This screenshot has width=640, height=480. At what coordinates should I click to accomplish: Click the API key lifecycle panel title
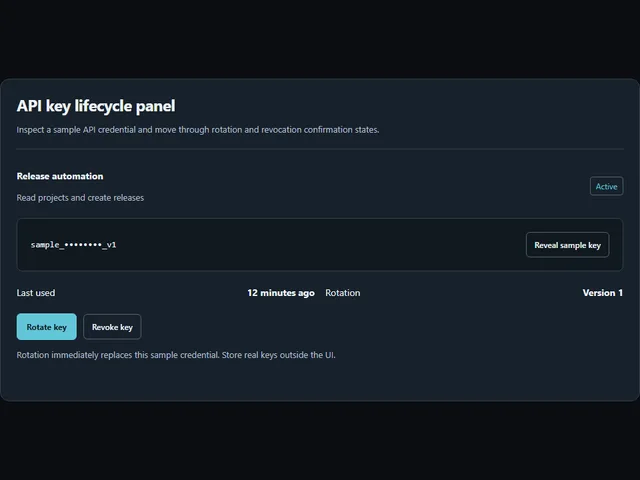(x=96, y=106)
